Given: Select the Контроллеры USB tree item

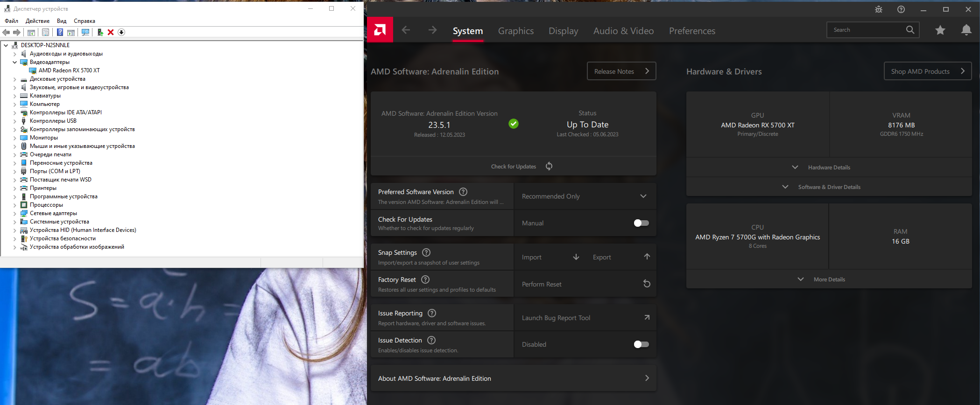Looking at the screenshot, I should pos(53,121).
